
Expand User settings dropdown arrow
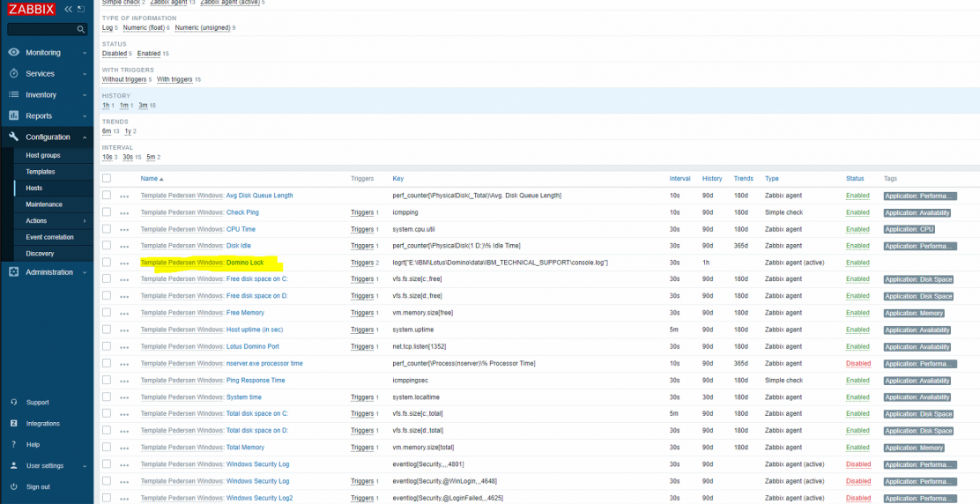[85, 465]
